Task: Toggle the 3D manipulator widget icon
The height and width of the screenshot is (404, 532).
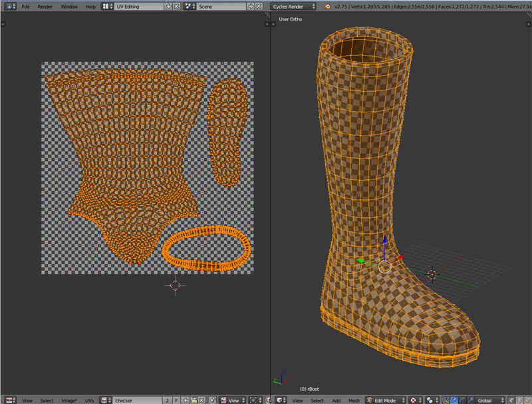Action: (x=446, y=400)
